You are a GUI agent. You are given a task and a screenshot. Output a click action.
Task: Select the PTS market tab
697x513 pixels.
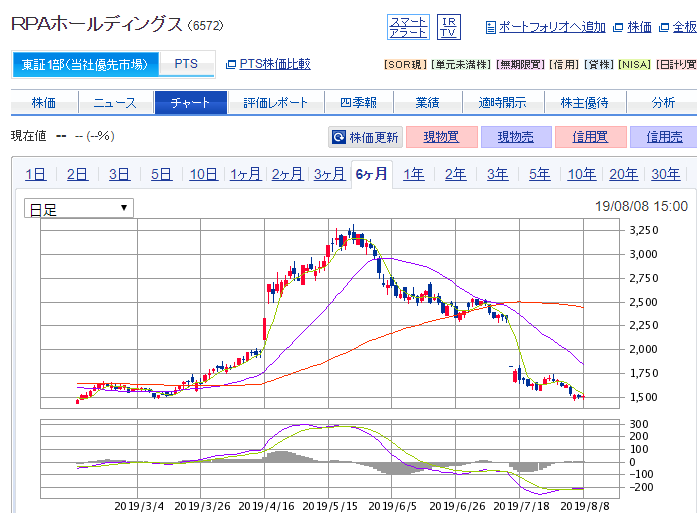(186, 64)
